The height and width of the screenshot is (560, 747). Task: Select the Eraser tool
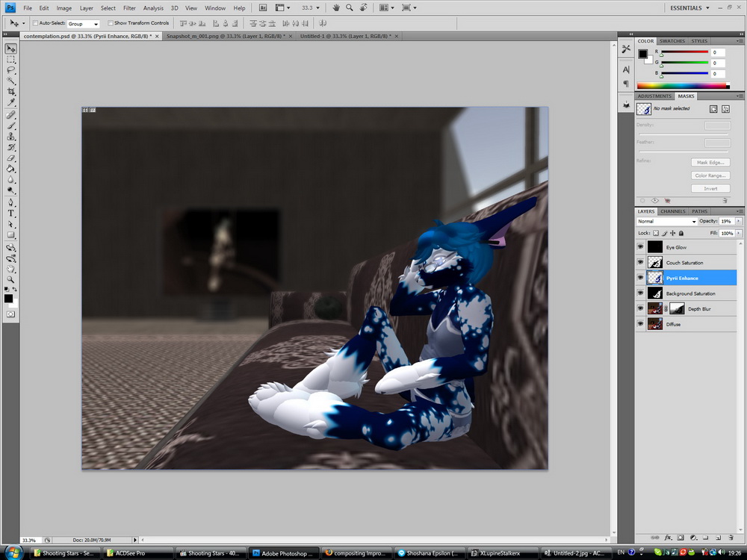(x=11, y=158)
